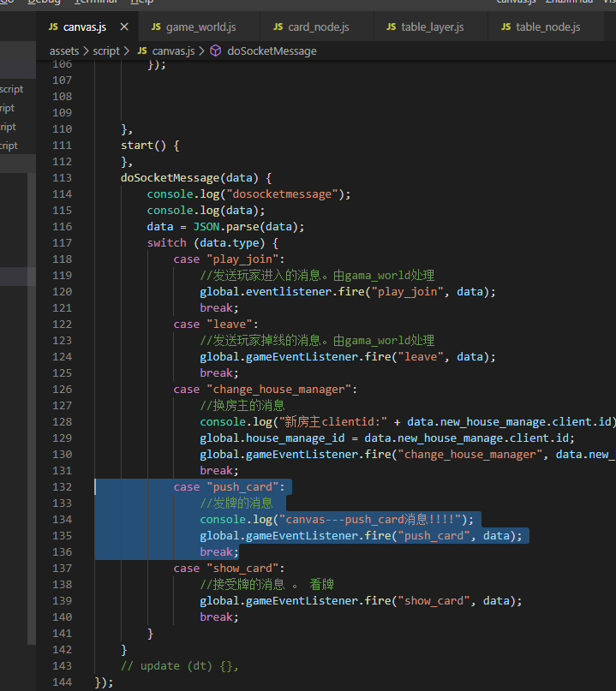Open the assets breadcrumb folder
This screenshot has height=691, width=616.
pos(64,51)
